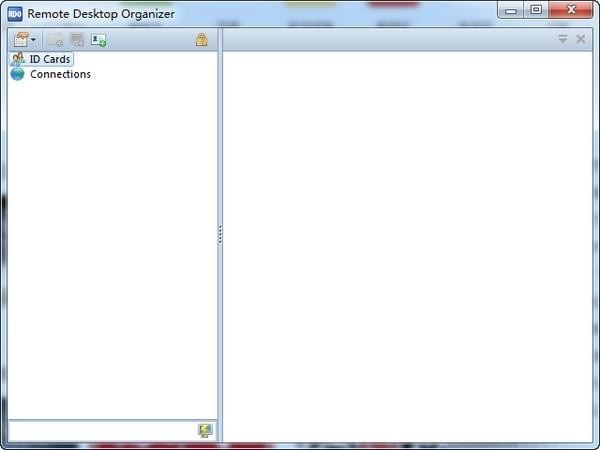The image size is (600, 450).
Task: Click the RDO application icon in title bar
Action: (x=15, y=14)
